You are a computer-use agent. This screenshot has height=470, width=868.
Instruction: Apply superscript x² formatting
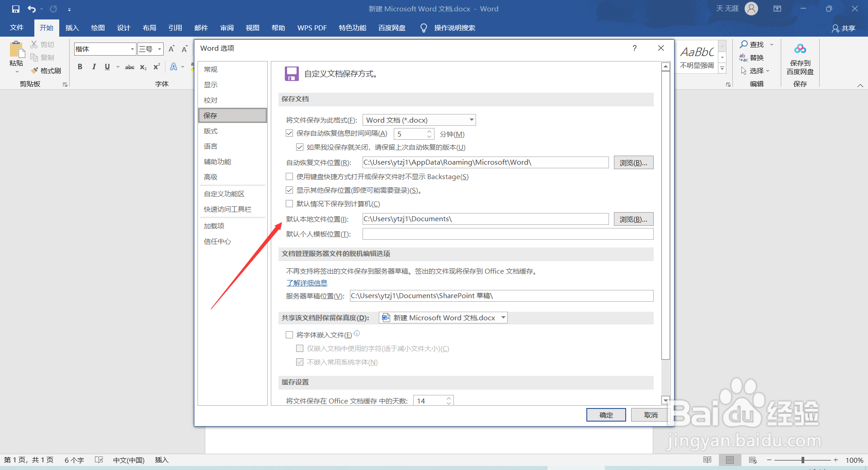[157, 67]
